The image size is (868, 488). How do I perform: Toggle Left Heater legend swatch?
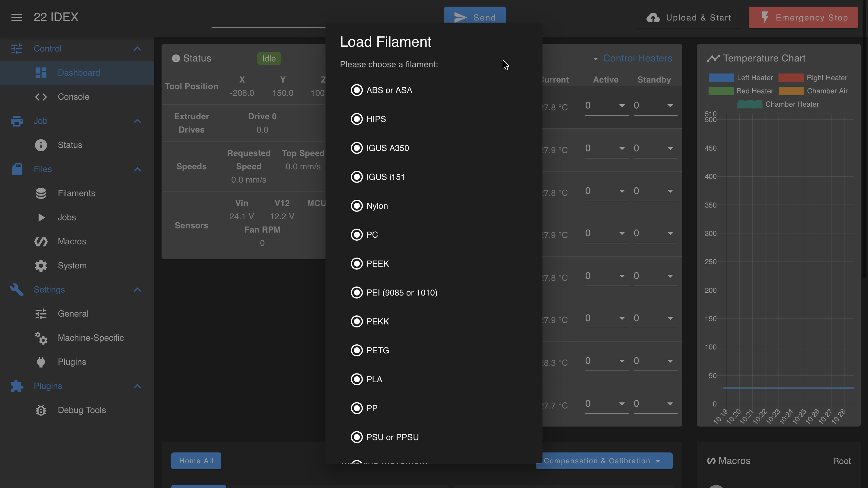721,78
